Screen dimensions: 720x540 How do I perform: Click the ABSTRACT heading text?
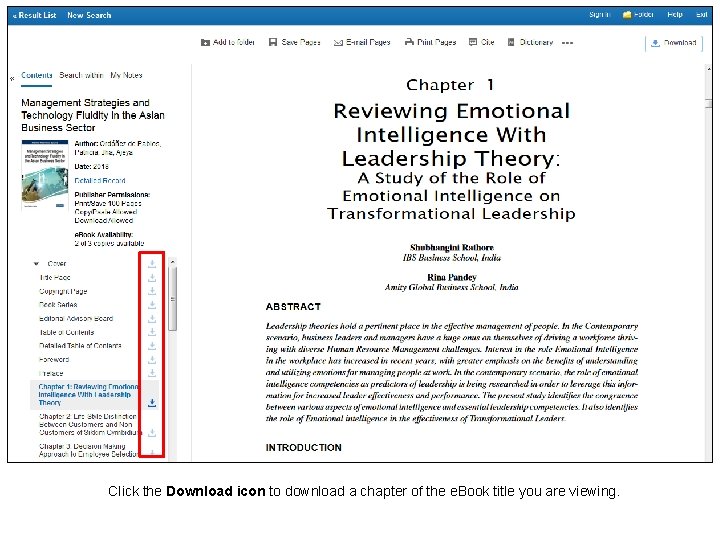pos(293,307)
